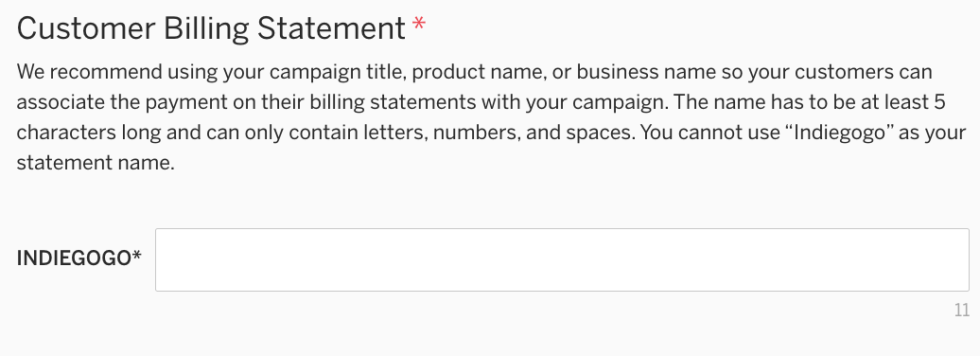The image size is (980, 356).
Task: Click the phrase "statement name." ending the paragraph
Action: [96, 163]
